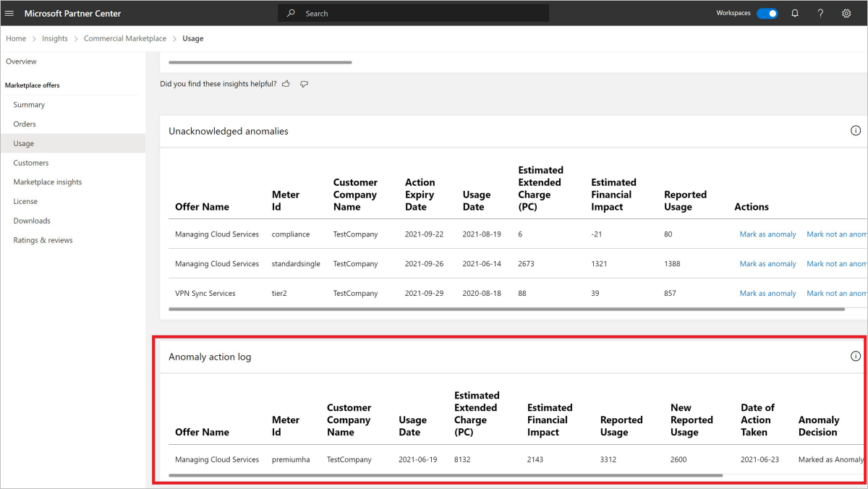Click the notifications bell icon
The height and width of the screenshot is (489, 868).
pos(795,13)
